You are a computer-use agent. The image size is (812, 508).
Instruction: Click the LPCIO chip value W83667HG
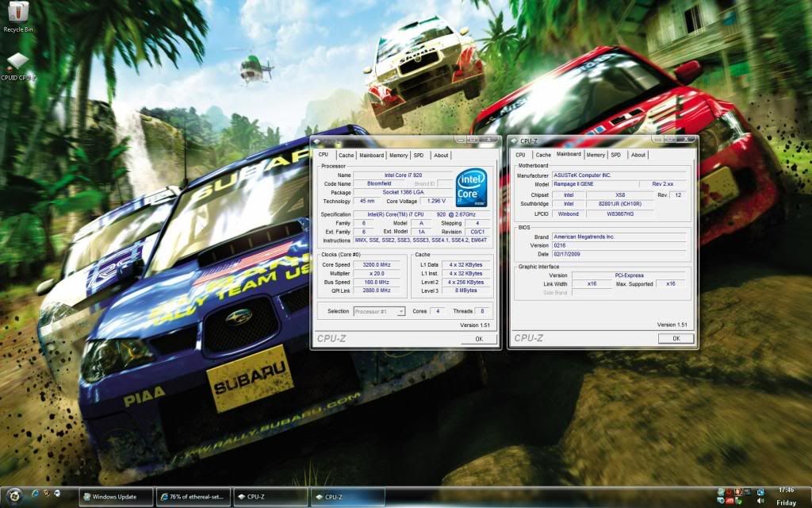pos(620,214)
